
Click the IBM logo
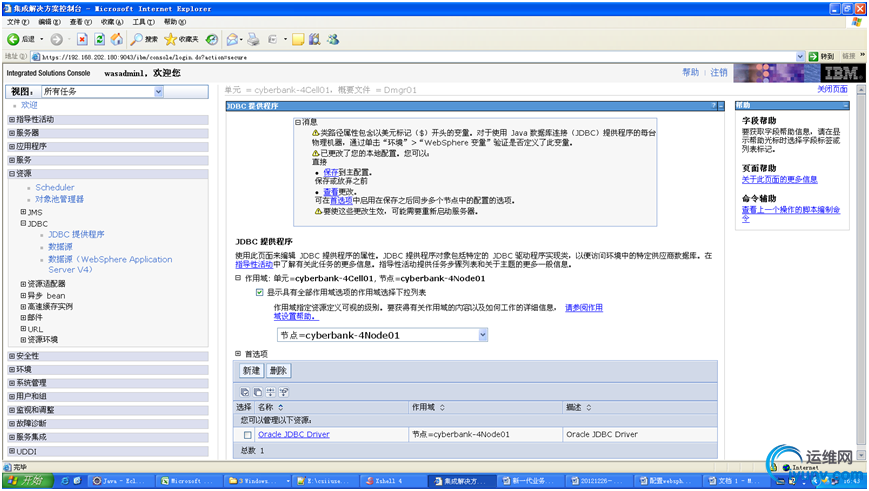pos(841,73)
